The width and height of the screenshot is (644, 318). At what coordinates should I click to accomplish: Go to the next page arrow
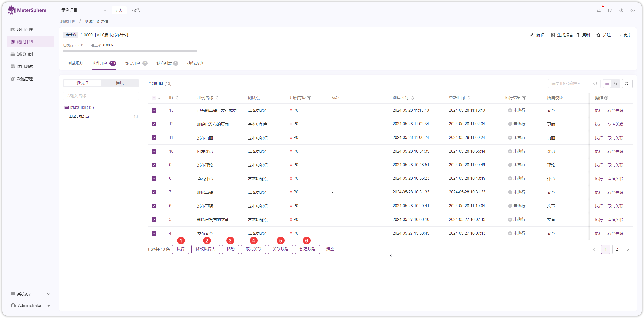628,249
